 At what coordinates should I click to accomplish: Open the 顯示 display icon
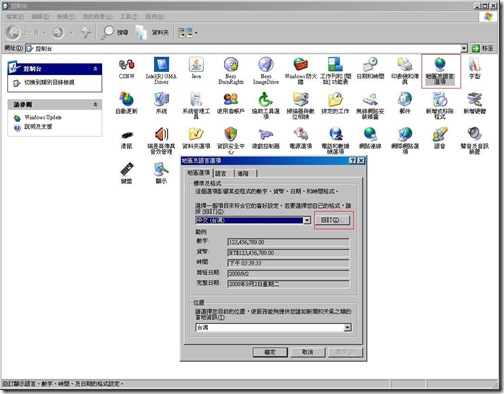coord(161,173)
